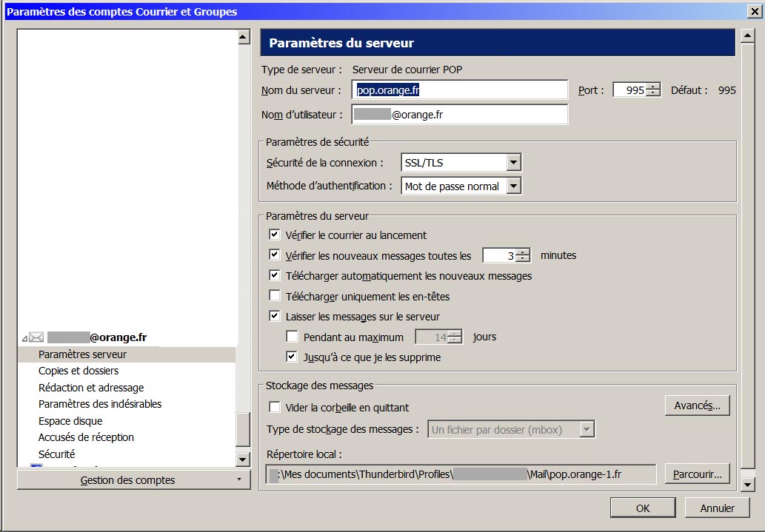Go to 'Espace disque' settings
Image resolution: width=765 pixels, height=532 pixels.
[70, 421]
